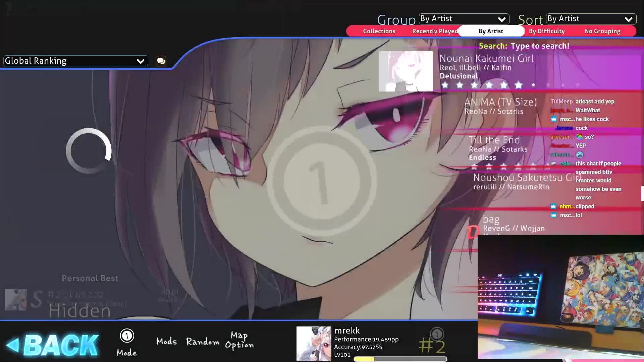Viewport: 644px width, 362px height.
Task: Select ANIMA (TV Size) beatmap
Action: [x=500, y=106]
